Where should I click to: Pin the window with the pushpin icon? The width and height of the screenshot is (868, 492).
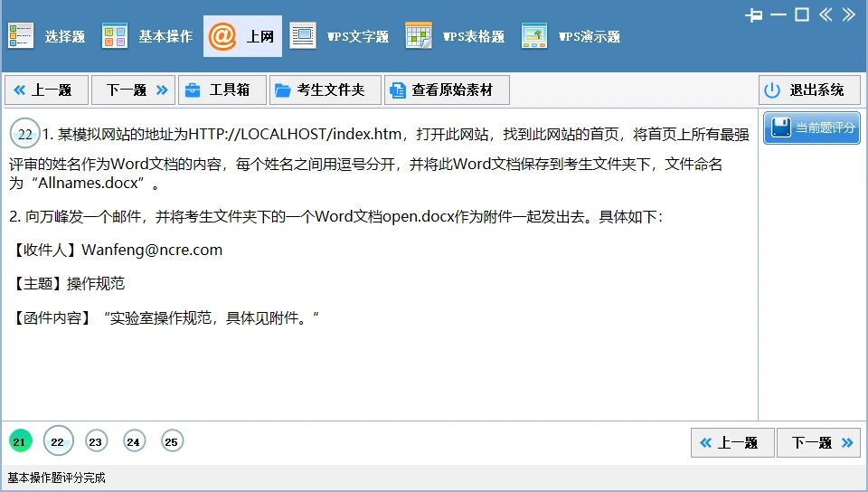point(754,14)
